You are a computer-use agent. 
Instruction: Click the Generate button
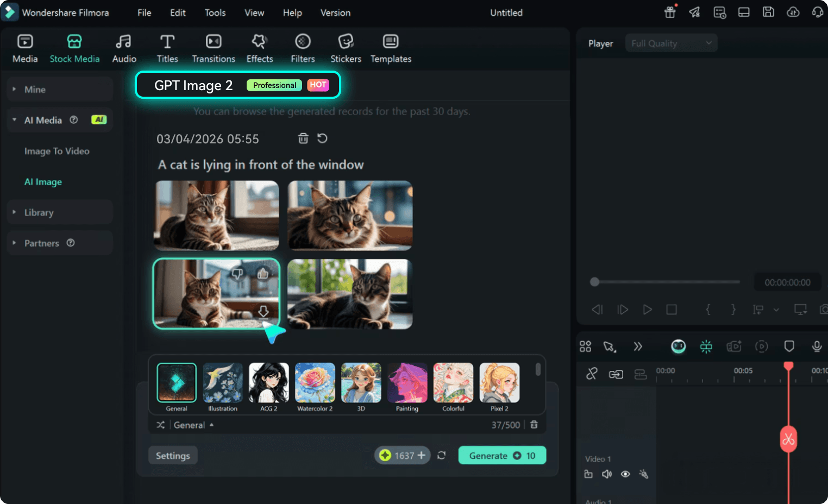coord(502,455)
